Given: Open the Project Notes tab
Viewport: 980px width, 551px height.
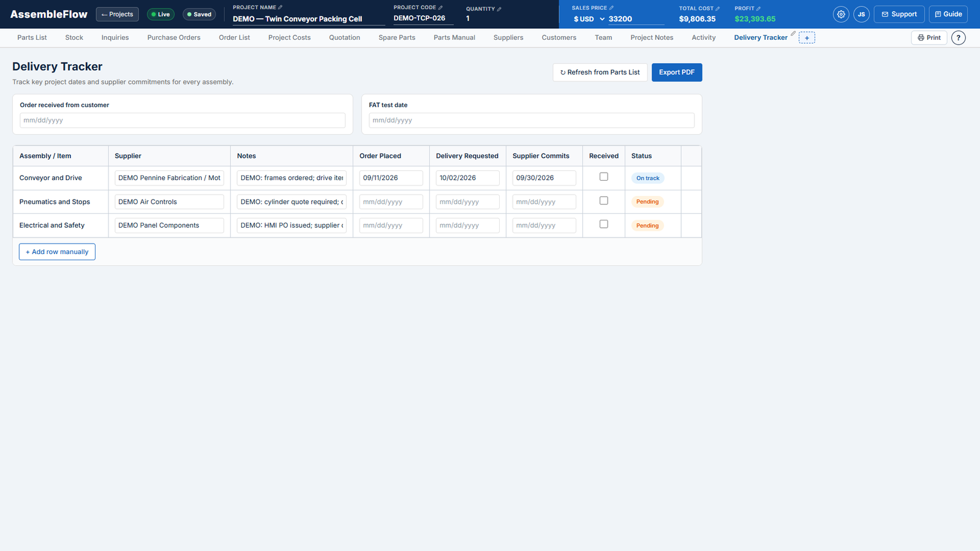Looking at the screenshot, I should [652, 38].
